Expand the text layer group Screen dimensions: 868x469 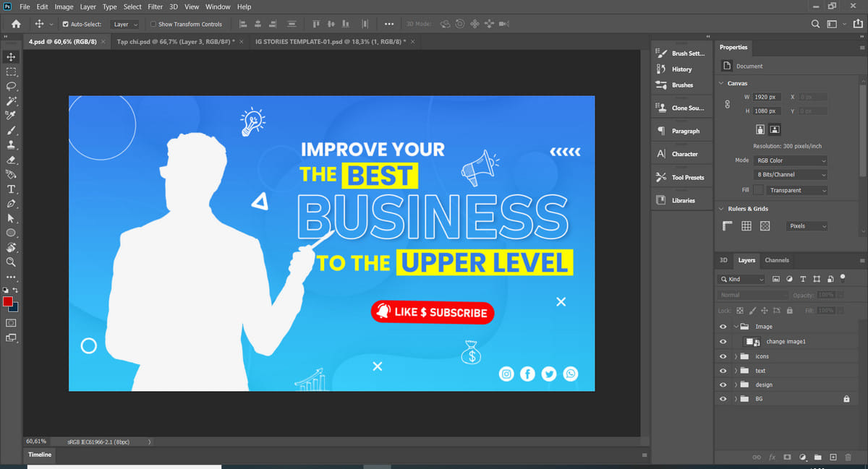pos(736,371)
